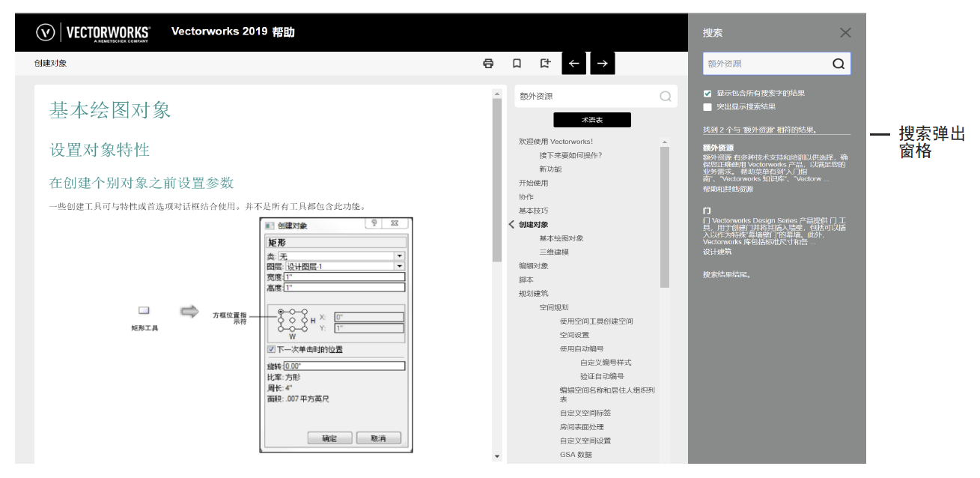
Task: Navigate back using the back arrow
Action: click(573, 64)
